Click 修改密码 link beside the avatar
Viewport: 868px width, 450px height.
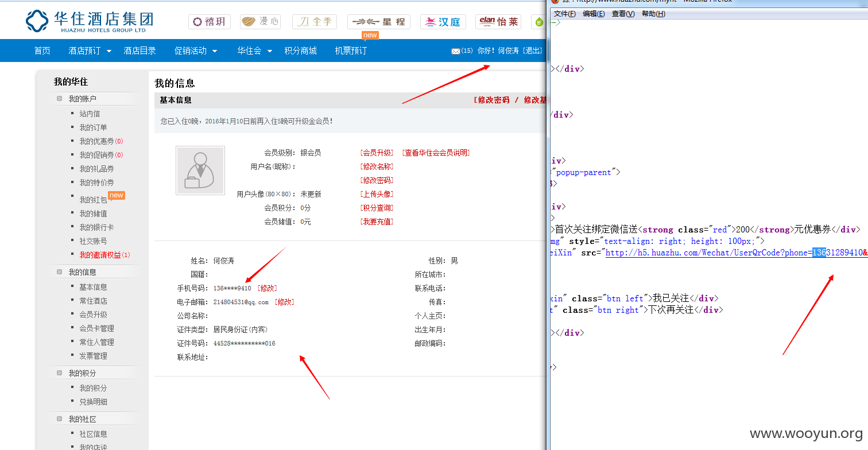(377, 180)
